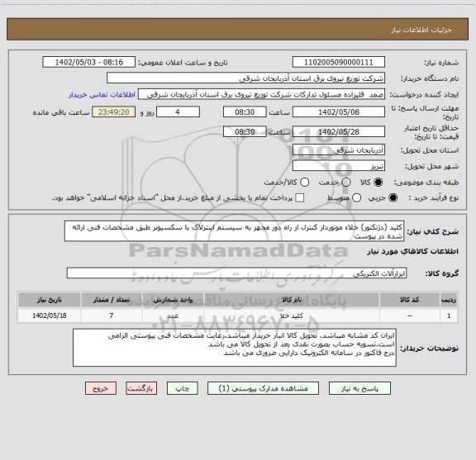
Task: Click the شماره نیاز field 1102005090000111
Action: point(339,62)
